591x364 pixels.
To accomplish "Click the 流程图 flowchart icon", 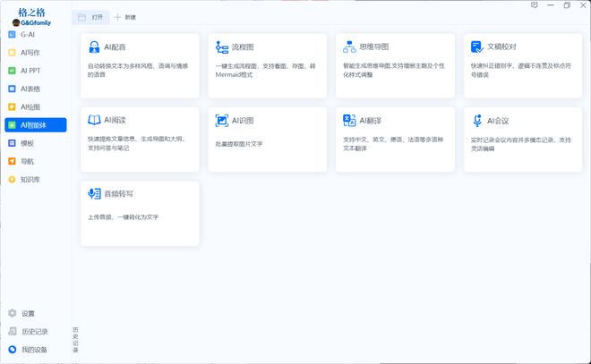I will point(222,47).
